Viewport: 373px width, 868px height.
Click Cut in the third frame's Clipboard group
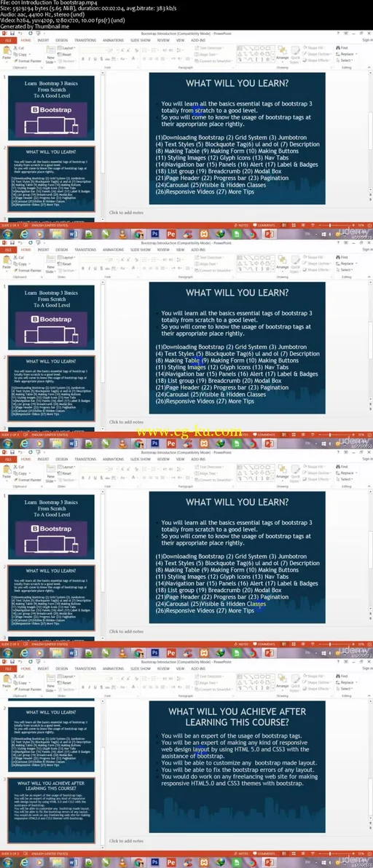click(x=20, y=467)
